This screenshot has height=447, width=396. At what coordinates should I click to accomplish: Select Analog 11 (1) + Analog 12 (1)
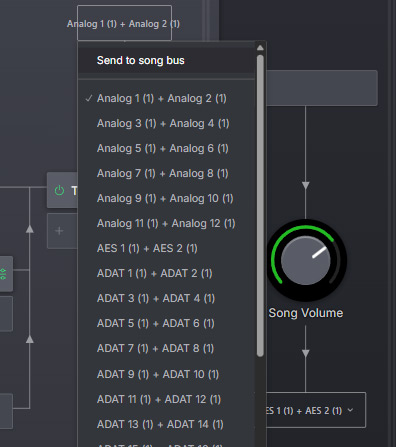pos(166,223)
